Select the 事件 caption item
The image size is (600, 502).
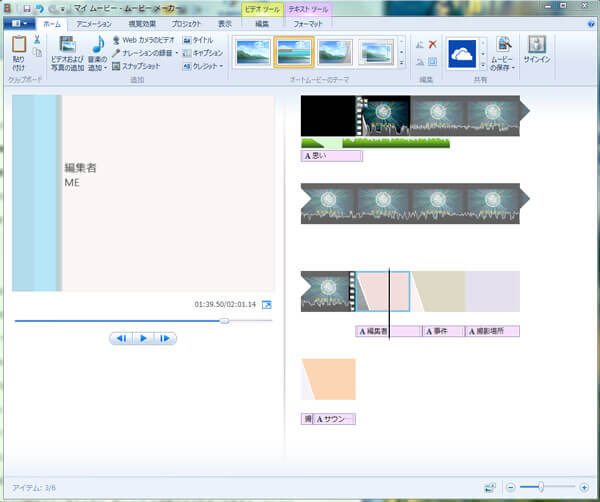(443, 331)
